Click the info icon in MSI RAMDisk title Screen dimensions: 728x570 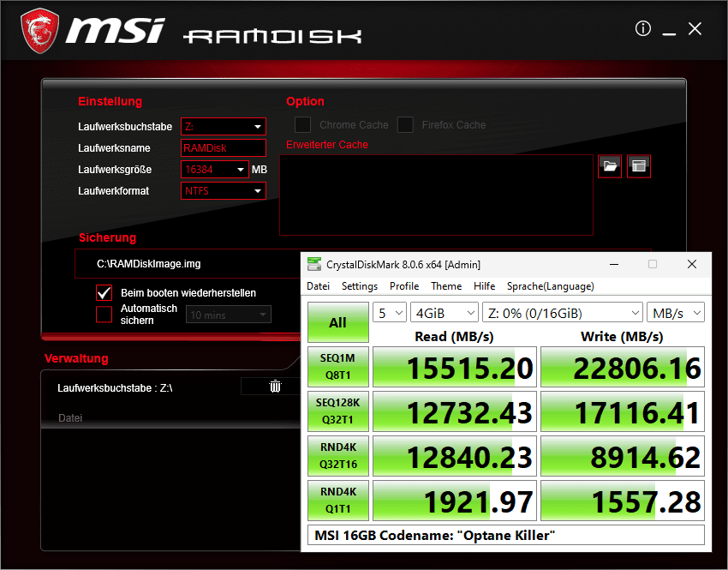coord(643,29)
